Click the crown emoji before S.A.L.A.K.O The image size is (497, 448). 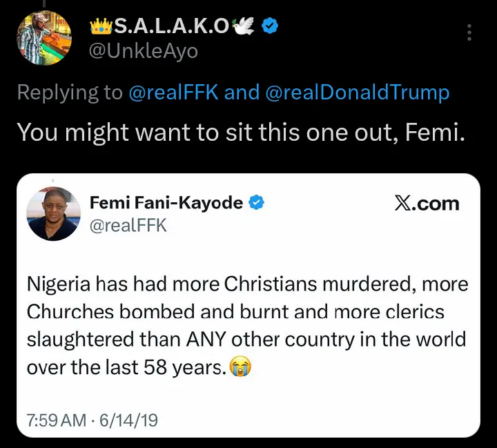point(100,26)
